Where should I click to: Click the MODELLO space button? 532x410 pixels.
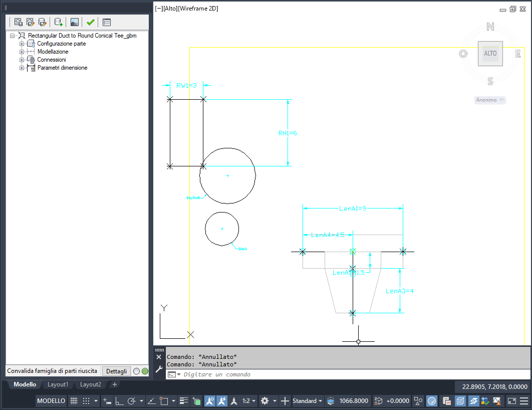(51, 401)
